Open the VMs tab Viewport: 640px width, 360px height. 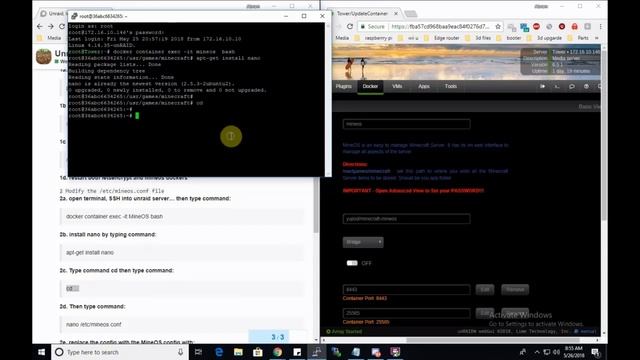pyautogui.click(x=397, y=86)
